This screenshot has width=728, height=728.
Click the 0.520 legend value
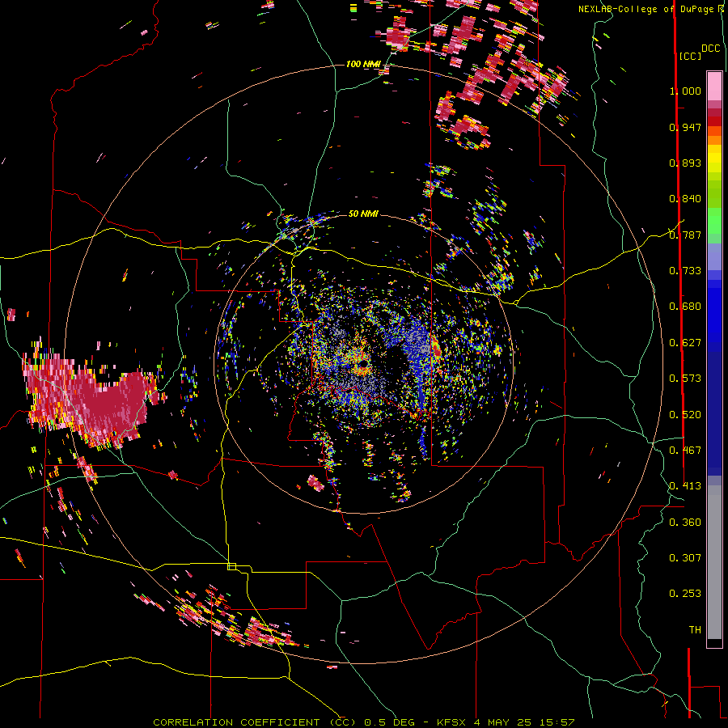coord(685,415)
